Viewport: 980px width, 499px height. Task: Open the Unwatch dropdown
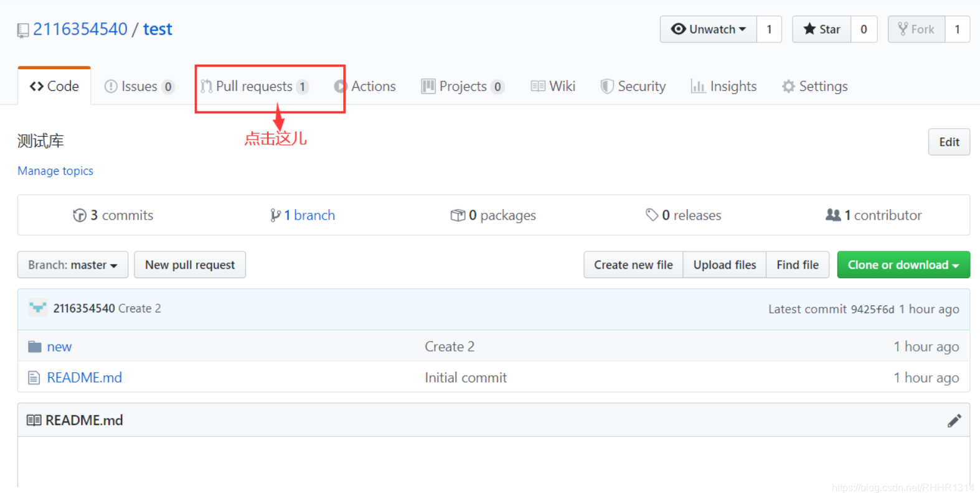pos(709,29)
